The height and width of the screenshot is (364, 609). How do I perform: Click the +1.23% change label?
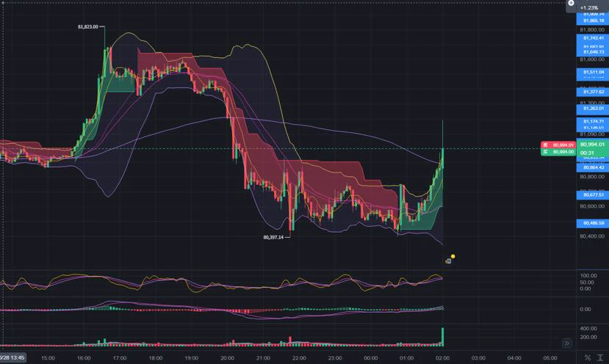coord(589,8)
